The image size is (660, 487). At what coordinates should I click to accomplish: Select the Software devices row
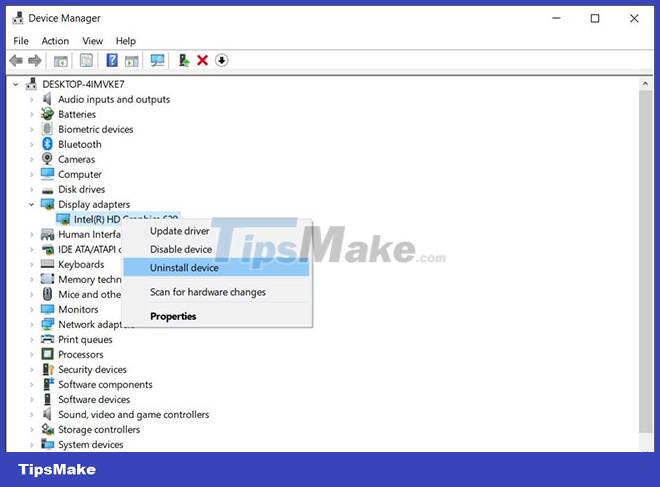[x=94, y=399]
